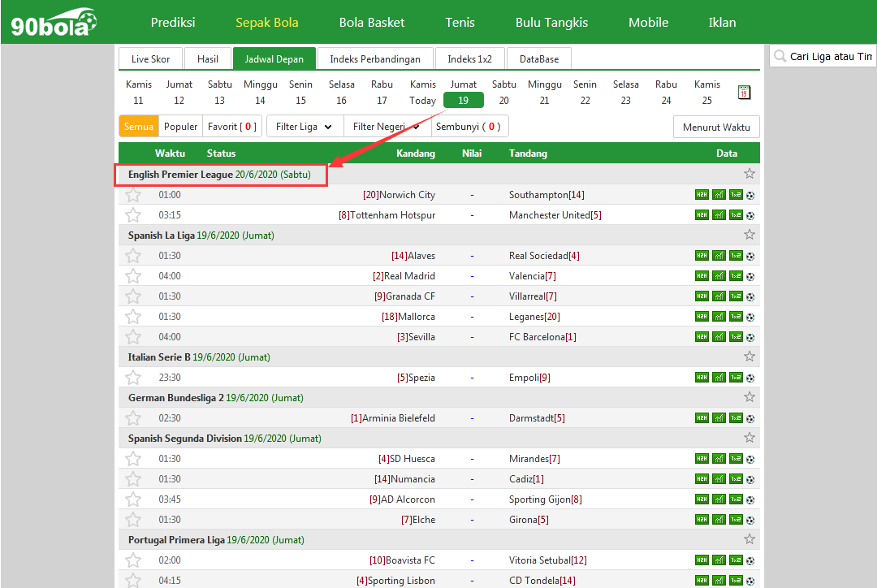Viewport: 877px width, 588px height.
Task: Click the Populer filter button
Action: [180, 127]
